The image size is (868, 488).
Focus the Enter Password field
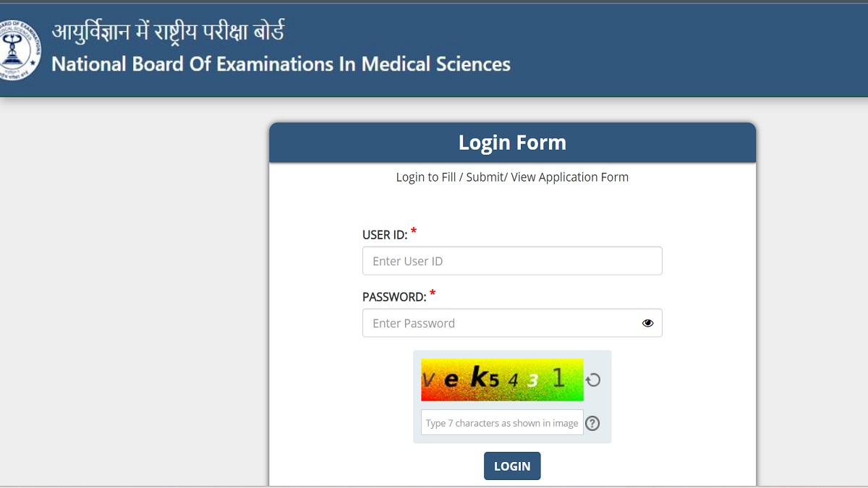click(512, 323)
